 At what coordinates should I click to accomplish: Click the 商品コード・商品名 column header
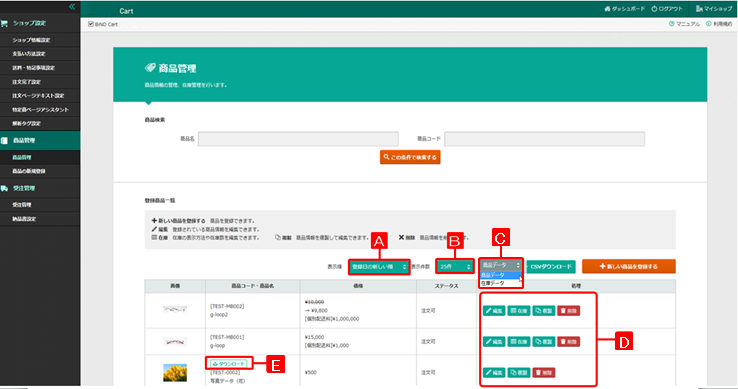tap(252, 286)
